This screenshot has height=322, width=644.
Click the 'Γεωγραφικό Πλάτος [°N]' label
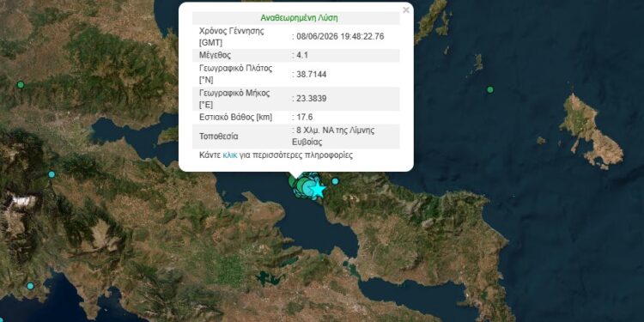[236, 75]
